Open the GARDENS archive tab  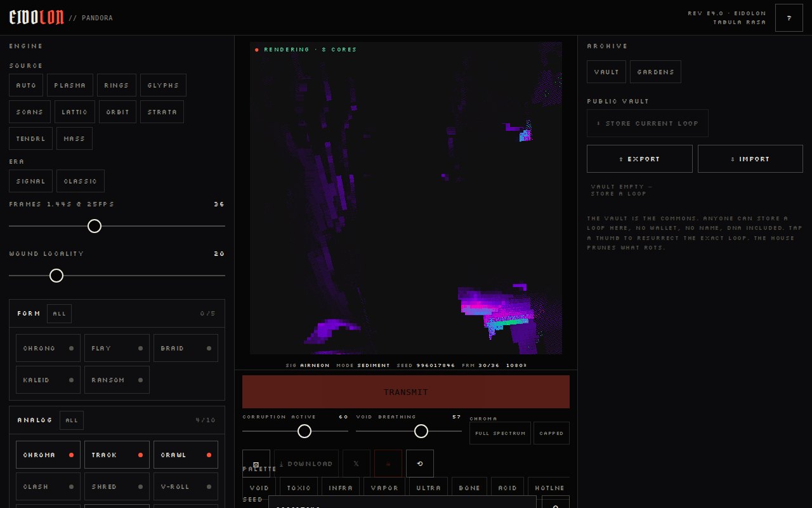pos(656,72)
